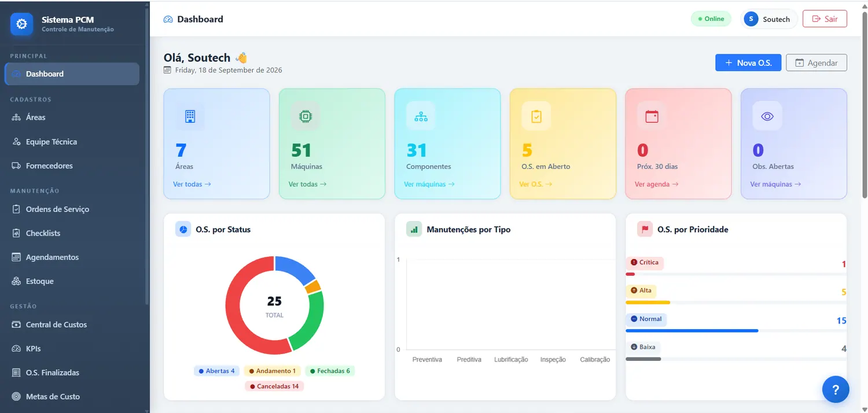This screenshot has width=868, height=413.
Task: Open Equipe Técnica page
Action: point(72,142)
